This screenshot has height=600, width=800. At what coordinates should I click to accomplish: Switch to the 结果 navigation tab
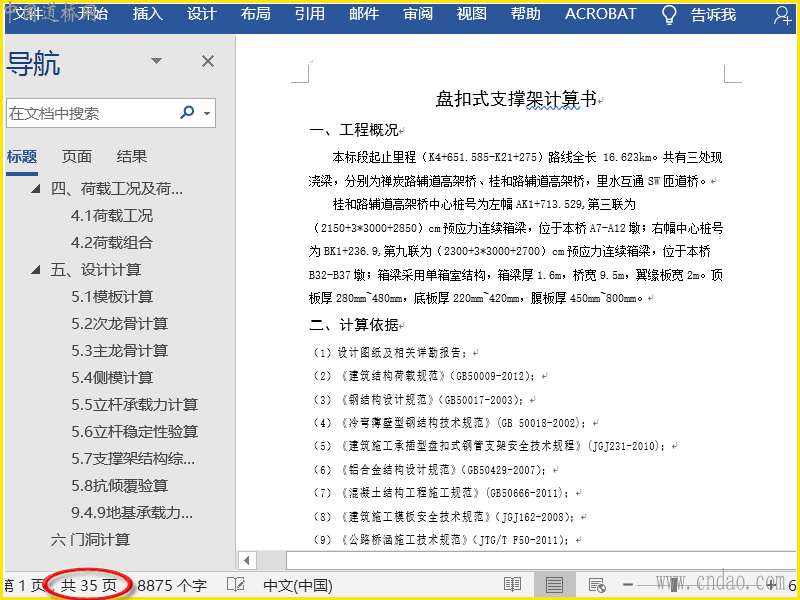click(x=132, y=157)
